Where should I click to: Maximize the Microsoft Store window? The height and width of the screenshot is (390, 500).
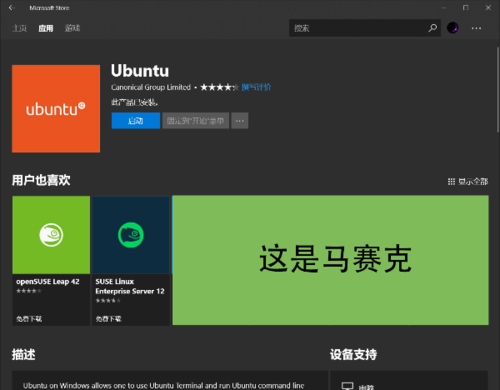(466, 8)
